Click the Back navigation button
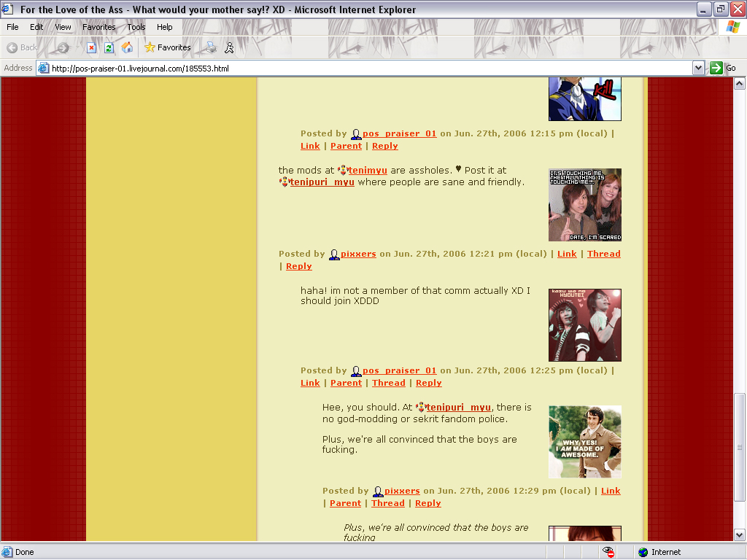This screenshot has width=747, height=560. 22,47
